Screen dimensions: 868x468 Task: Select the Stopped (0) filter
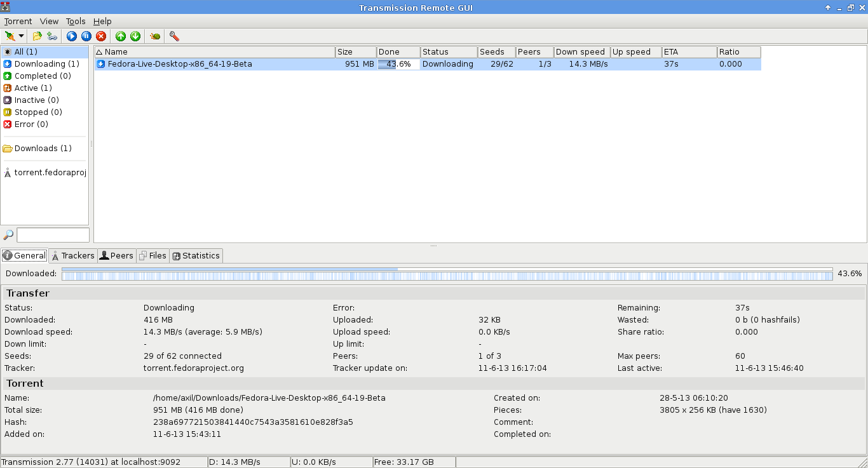coord(44,112)
